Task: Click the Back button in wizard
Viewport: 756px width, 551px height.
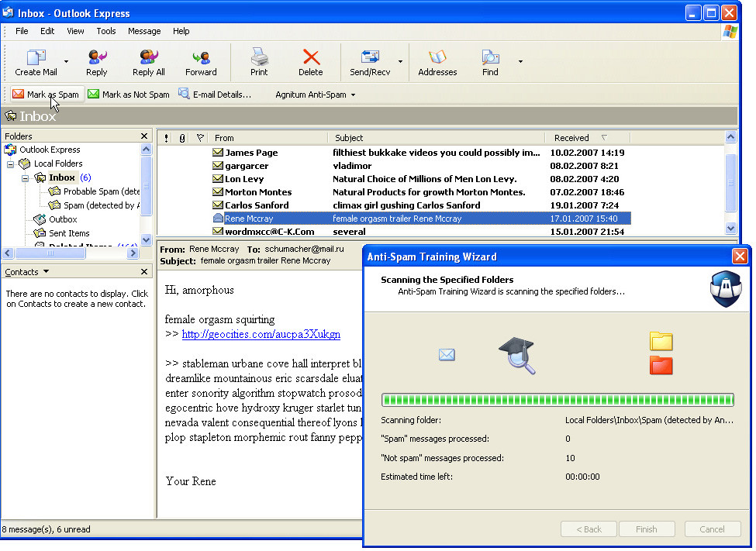Action: (x=589, y=529)
